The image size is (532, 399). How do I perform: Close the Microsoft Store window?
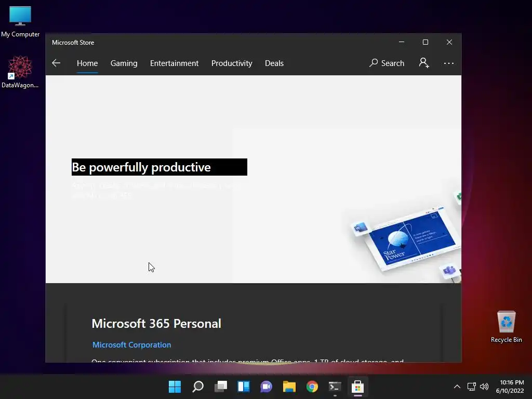pyautogui.click(x=449, y=42)
